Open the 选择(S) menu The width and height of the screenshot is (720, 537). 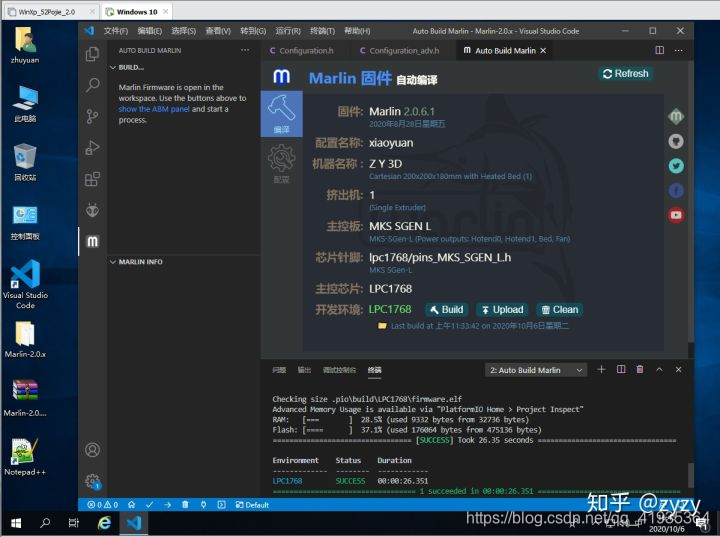pyautogui.click(x=184, y=31)
